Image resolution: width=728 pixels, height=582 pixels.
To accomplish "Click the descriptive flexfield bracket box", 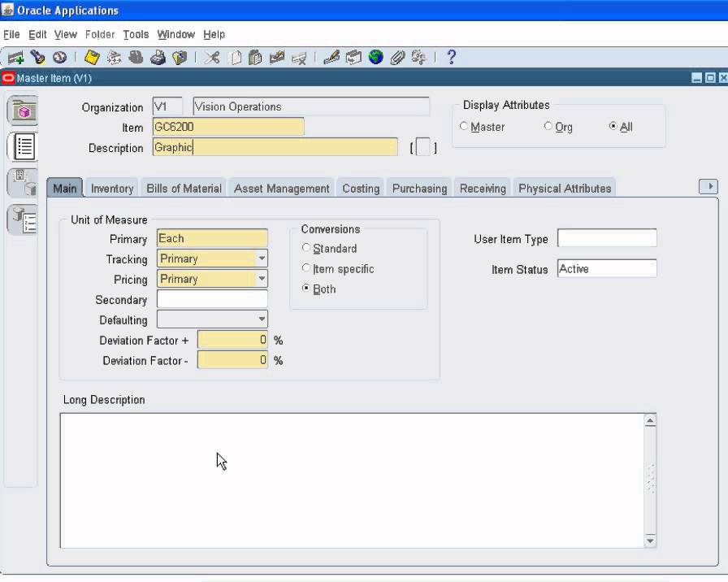I will click(423, 147).
